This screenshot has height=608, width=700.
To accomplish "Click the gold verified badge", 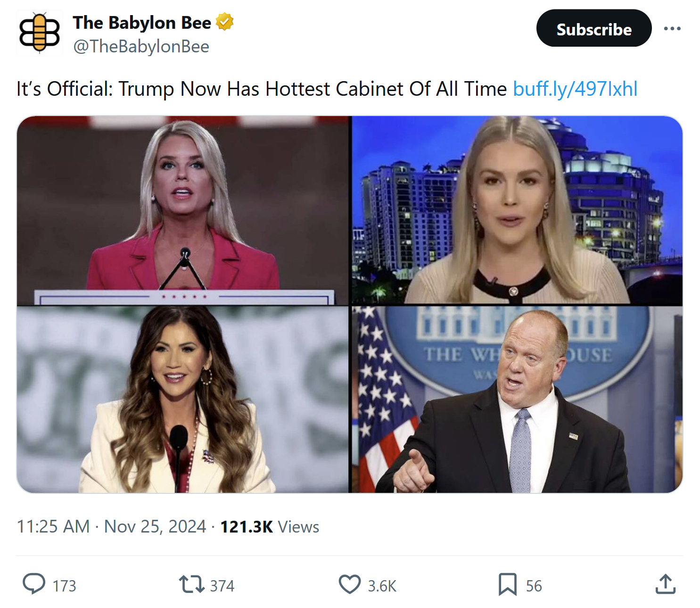I will click(x=225, y=22).
